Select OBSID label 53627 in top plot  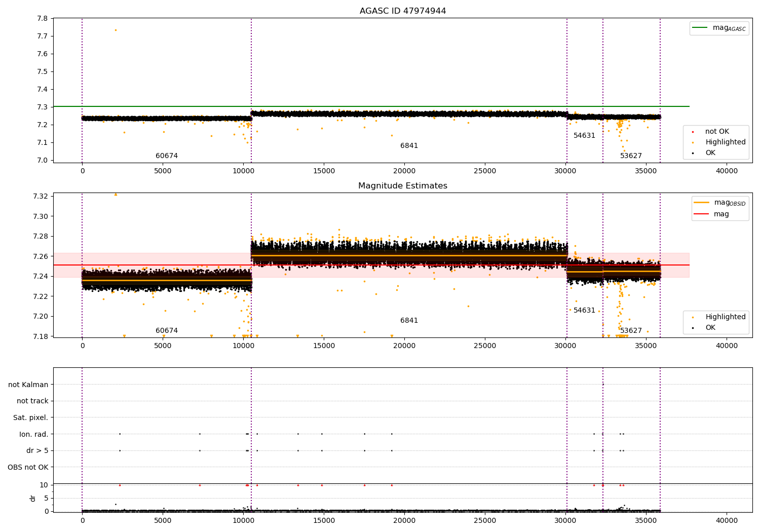(631, 156)
